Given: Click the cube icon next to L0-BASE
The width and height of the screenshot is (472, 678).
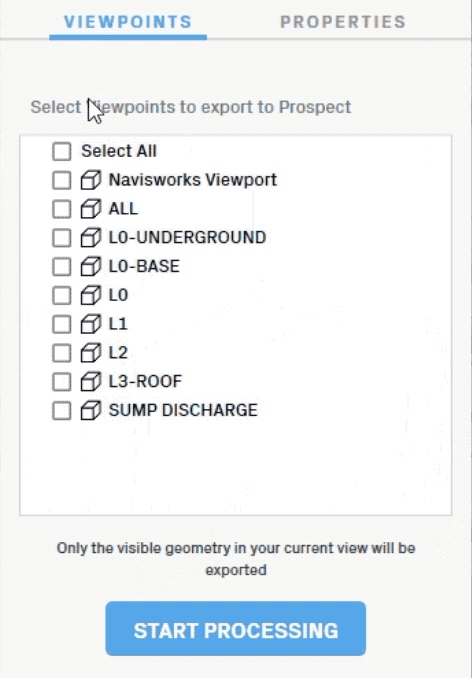Looking at the screenshot, I should click(91, 266).
